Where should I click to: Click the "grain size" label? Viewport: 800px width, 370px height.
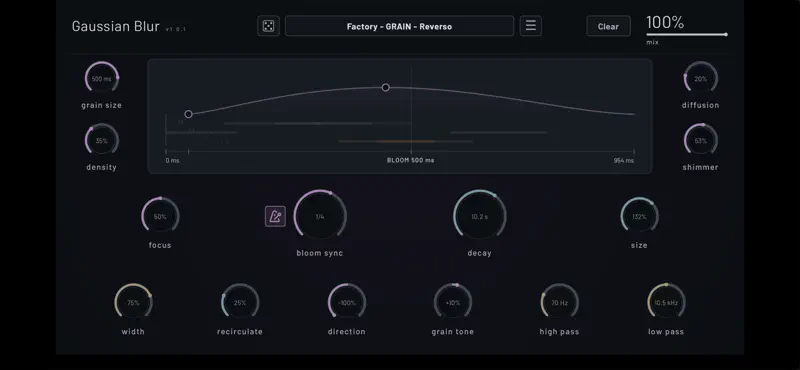click(x=102, y=105)
